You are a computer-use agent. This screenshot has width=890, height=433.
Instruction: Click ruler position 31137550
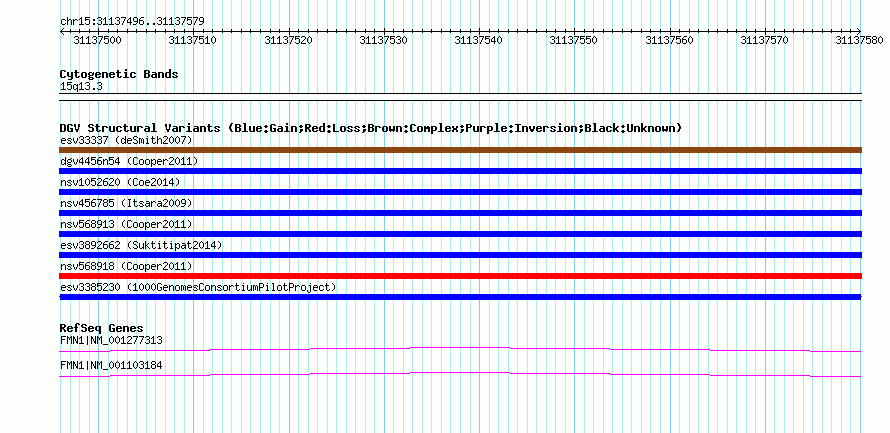coord(574,41)
